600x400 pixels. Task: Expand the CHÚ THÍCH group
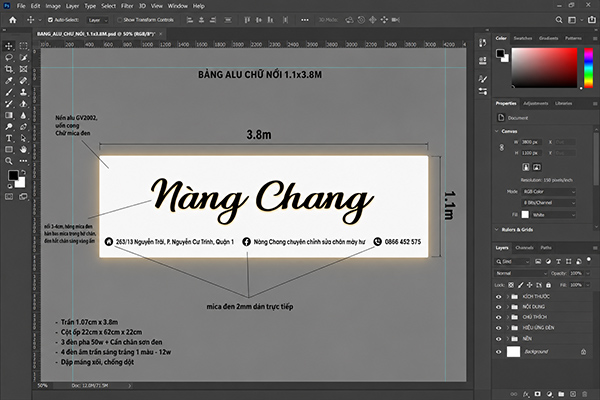point(508,317)
